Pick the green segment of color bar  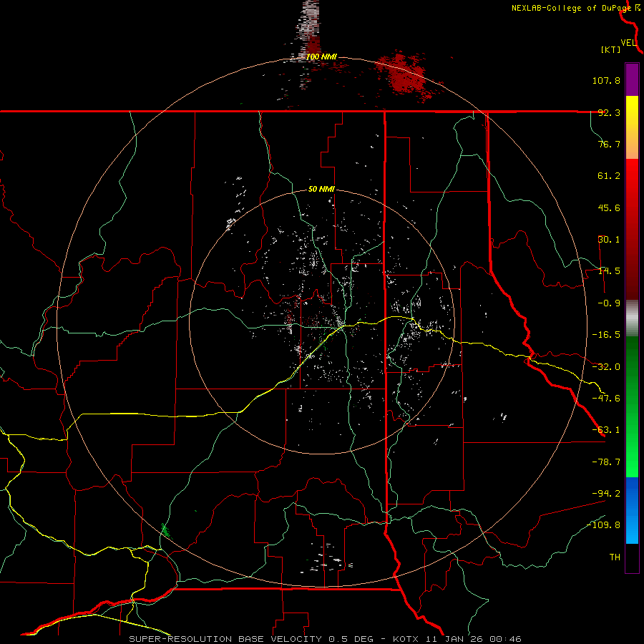pos(632,406)
